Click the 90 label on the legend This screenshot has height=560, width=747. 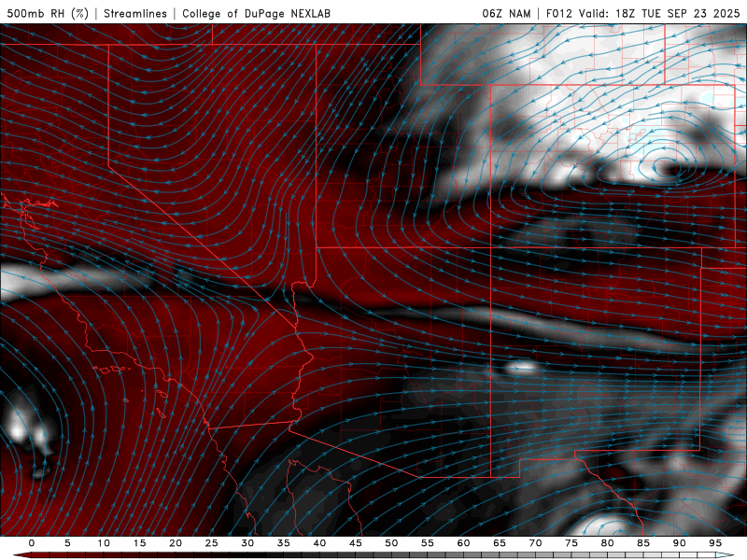tap(680, 543)
